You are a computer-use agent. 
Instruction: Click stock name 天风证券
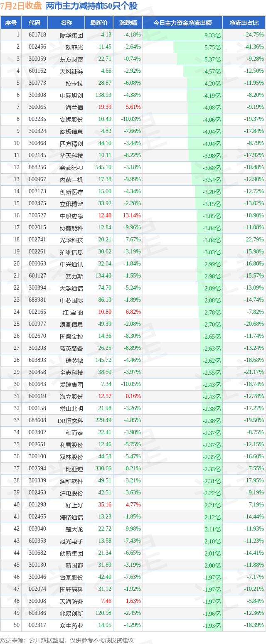point(71,71)
